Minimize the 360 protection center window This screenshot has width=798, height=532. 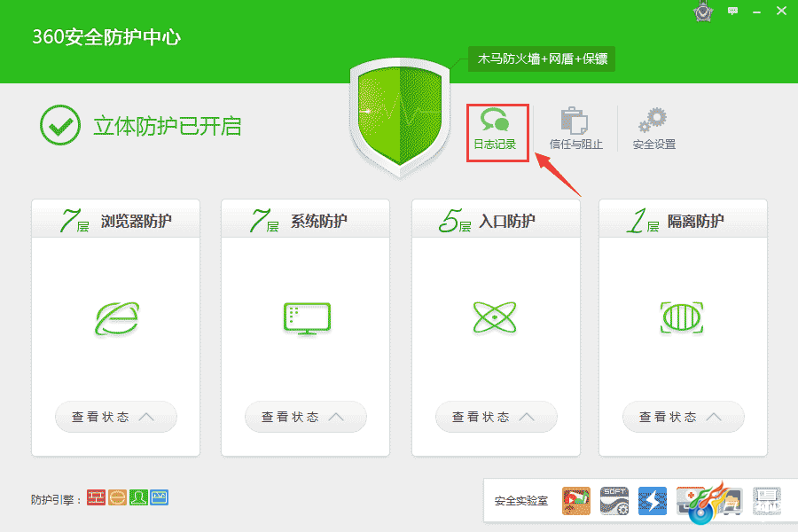[757, 12]
